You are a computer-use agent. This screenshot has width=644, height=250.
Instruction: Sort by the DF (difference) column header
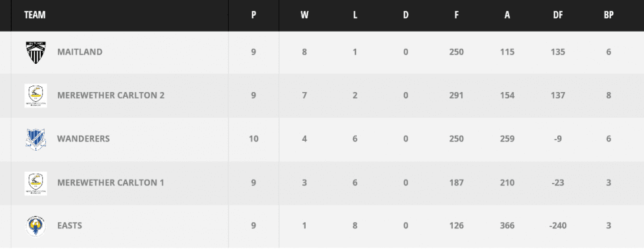point(558,15)
